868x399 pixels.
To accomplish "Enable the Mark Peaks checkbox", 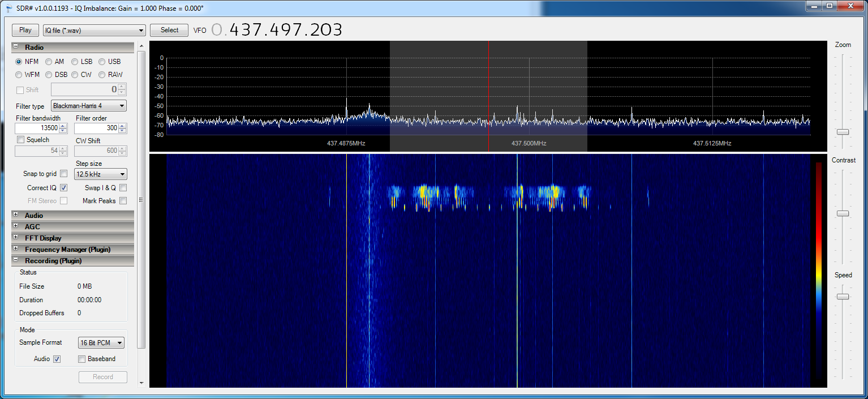I will pos(123,200).
